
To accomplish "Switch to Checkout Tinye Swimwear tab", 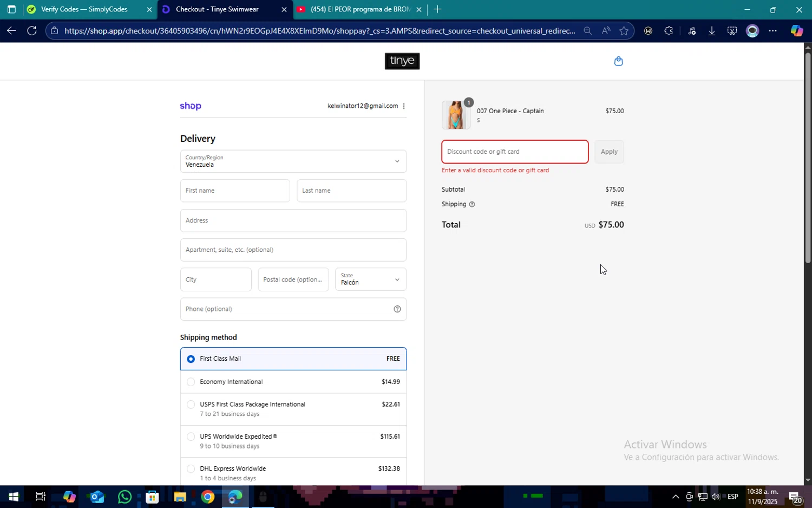I will coord(218,9).
